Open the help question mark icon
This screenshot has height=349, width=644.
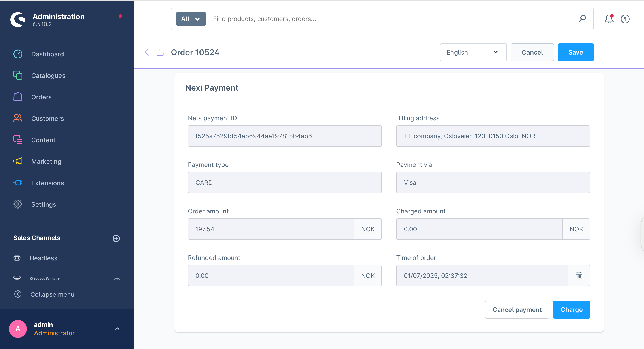tap(625, 19)
